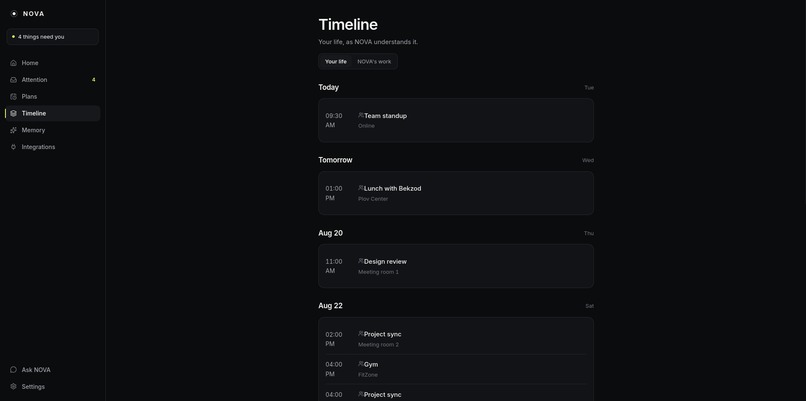The height and width of the screenshot is (401, 806).
Task: Click the people icon beside Lunch with Bekzod
Action: (x=361, y=188)
